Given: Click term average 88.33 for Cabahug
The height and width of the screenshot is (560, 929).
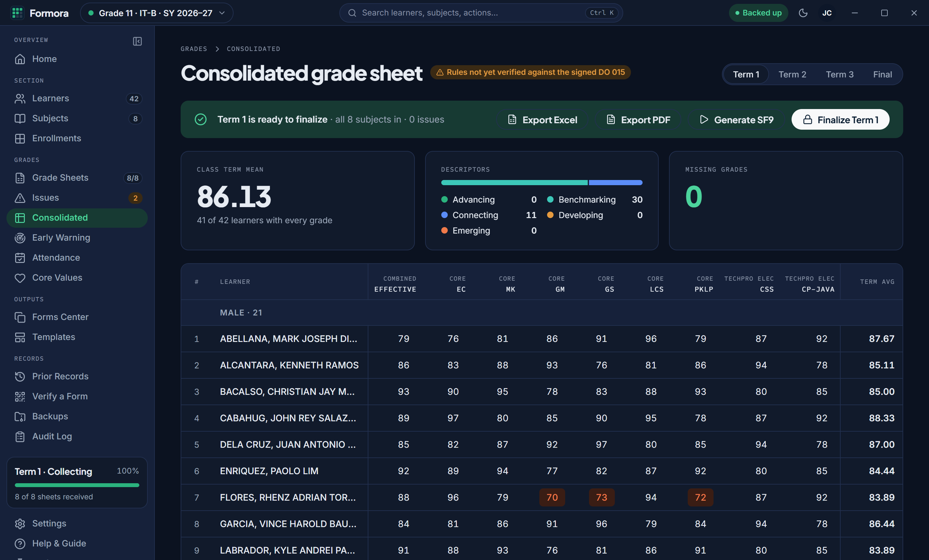Looking at the screenshot, I should click(x=882, y=418).
